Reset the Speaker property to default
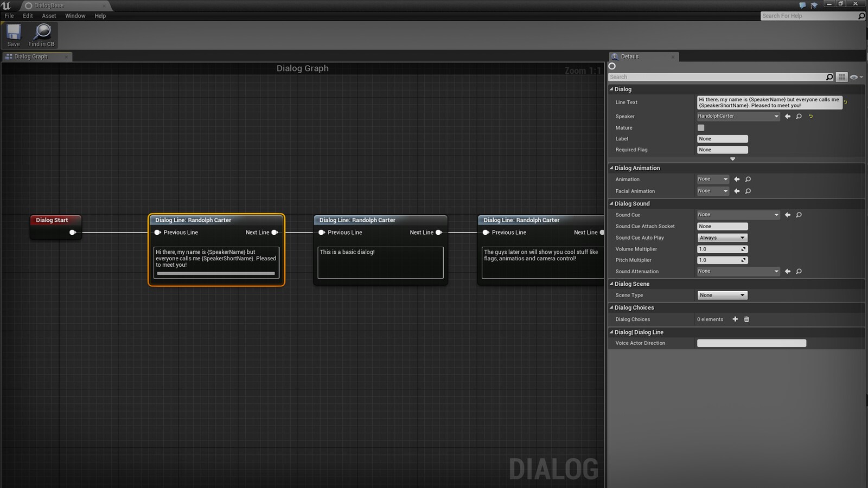This screenshot has height=488, width=868. click(811, 116)
